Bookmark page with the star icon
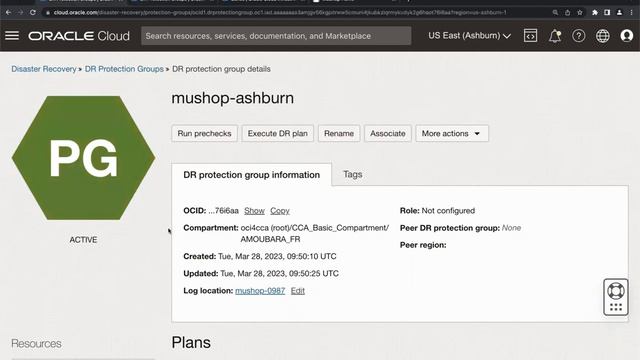Screen dimensions: 640x360 [580, 13]
